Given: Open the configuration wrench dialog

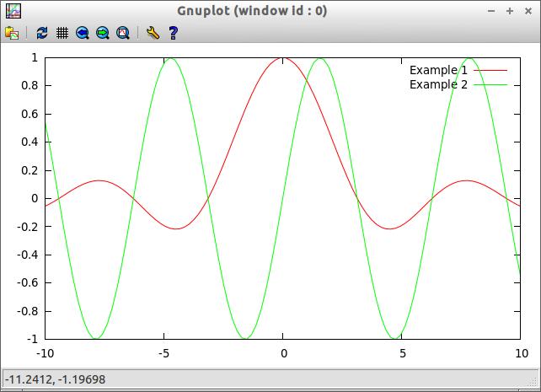Looking at the screenshot, I should click(153, 33).
